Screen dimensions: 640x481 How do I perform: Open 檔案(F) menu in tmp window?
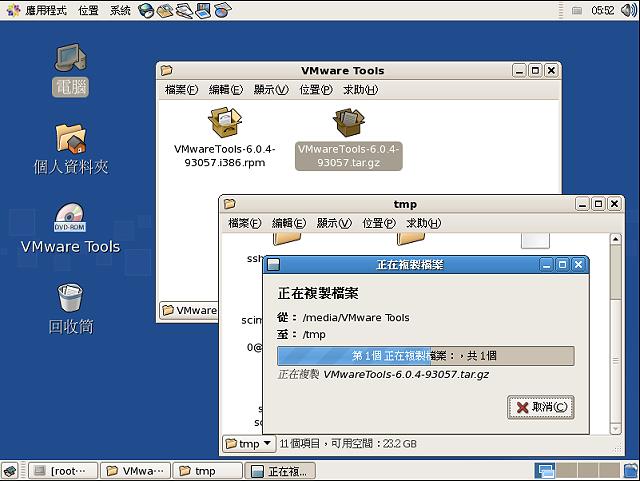[244, 223]
